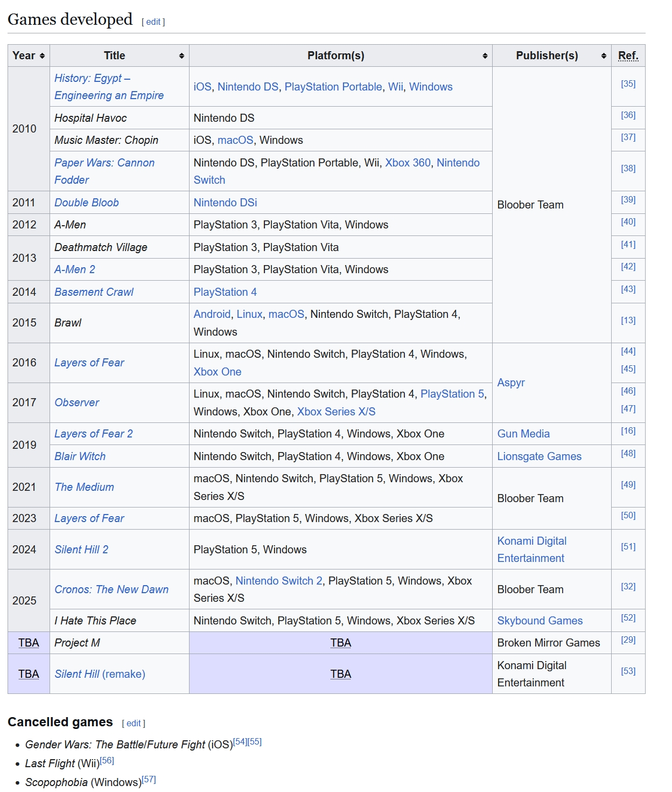Follow reference [38]
Viewport: 672px width, 792px height.
(x=628, y=168)
